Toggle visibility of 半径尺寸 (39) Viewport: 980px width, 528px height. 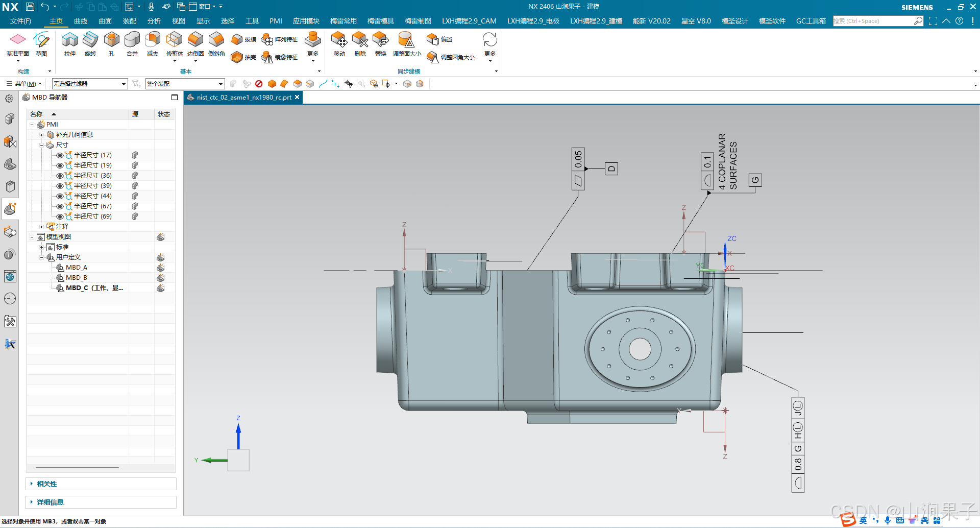pos(60,186)
